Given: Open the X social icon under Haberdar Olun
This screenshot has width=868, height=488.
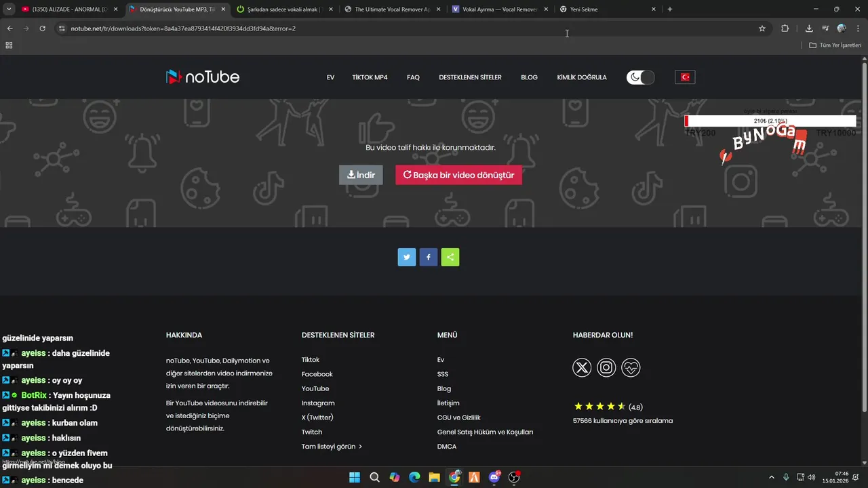Looking at the screenshot, I should point(582,367).
